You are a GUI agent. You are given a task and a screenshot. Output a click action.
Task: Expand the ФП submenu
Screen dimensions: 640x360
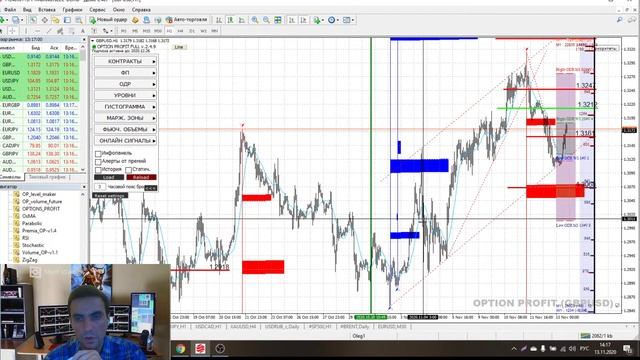pyautogui.click(x=125, y=73)
